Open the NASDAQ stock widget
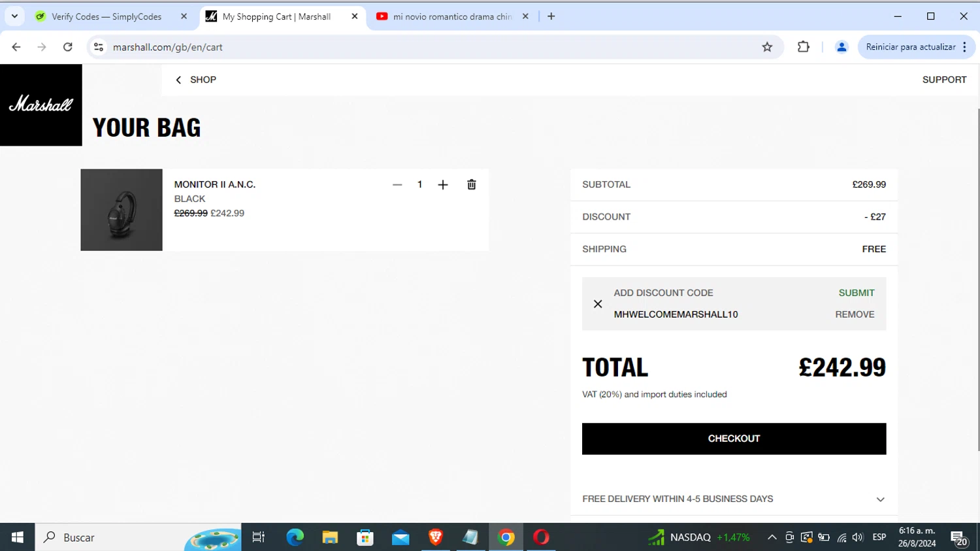Screen dimensions: 980x551 point(698,537)
